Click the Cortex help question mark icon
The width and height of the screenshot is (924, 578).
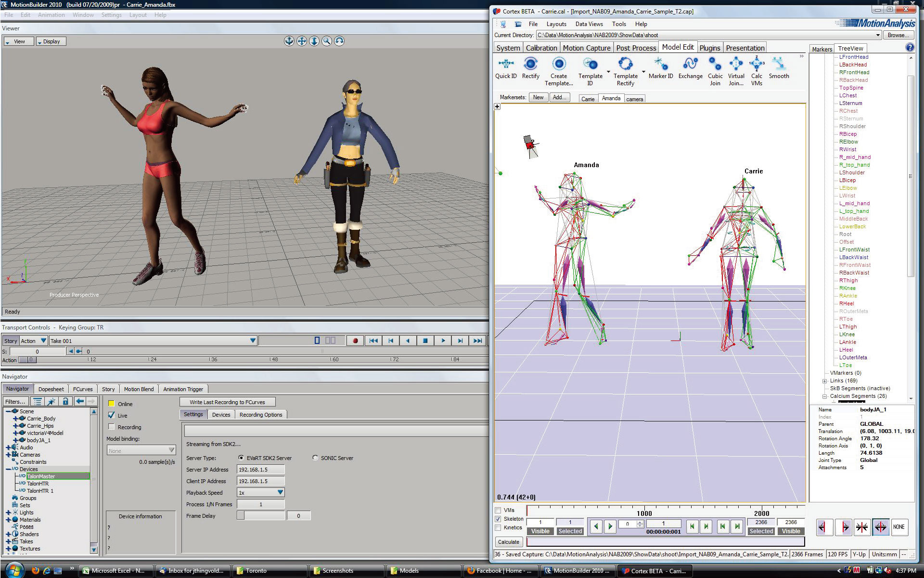pos(910,47)
